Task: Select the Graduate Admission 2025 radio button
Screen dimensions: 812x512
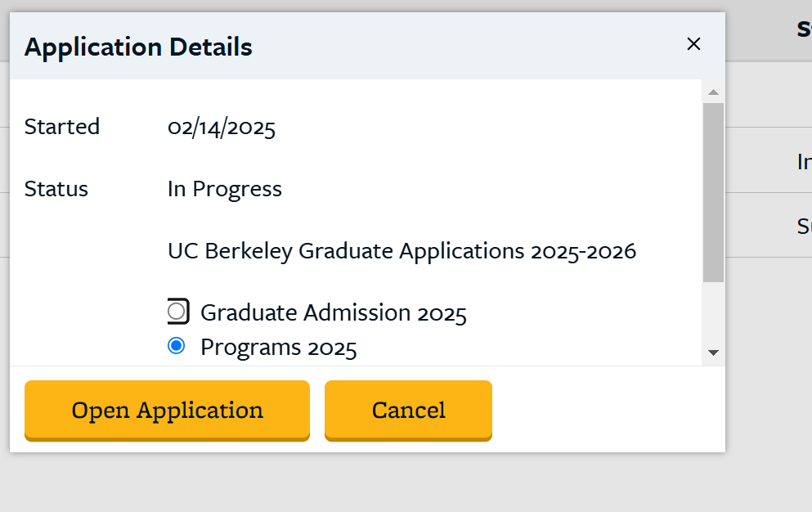Action: point(177,312)
